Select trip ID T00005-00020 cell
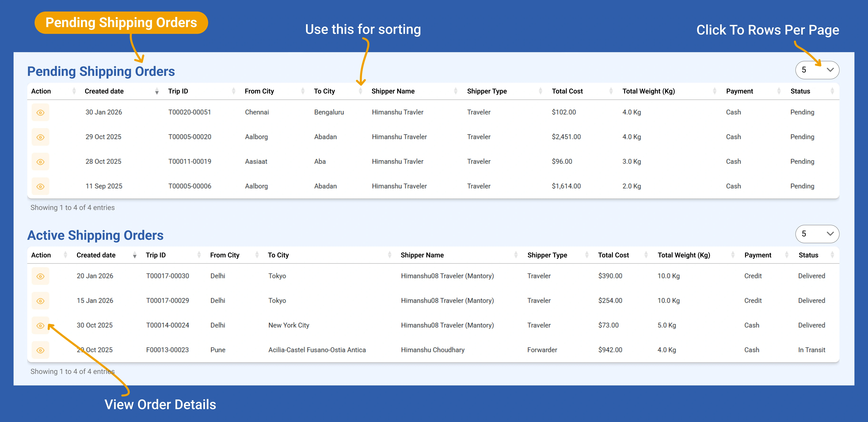Viewport: 868px width, 422px height. [x=190, y=137]
